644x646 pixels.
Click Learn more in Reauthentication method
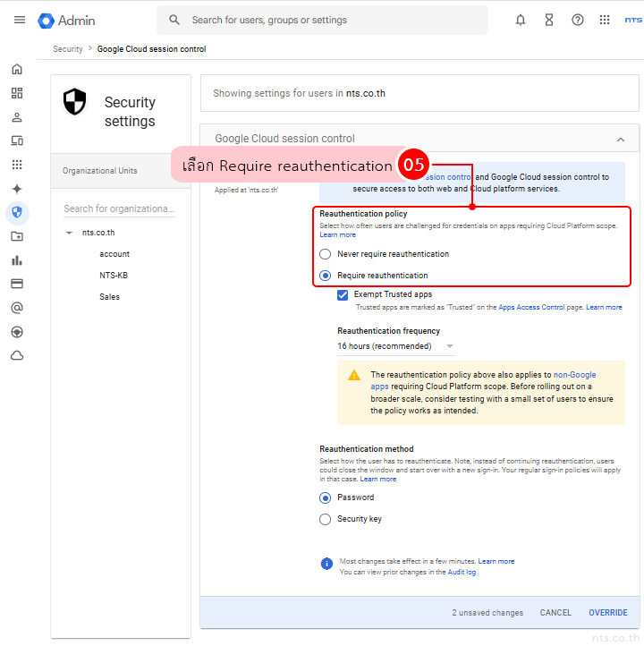tap(378, 479)
